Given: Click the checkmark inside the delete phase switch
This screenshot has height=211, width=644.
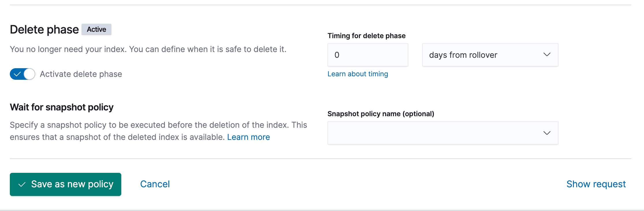Looking at the screenshot, I should point(17,74).
